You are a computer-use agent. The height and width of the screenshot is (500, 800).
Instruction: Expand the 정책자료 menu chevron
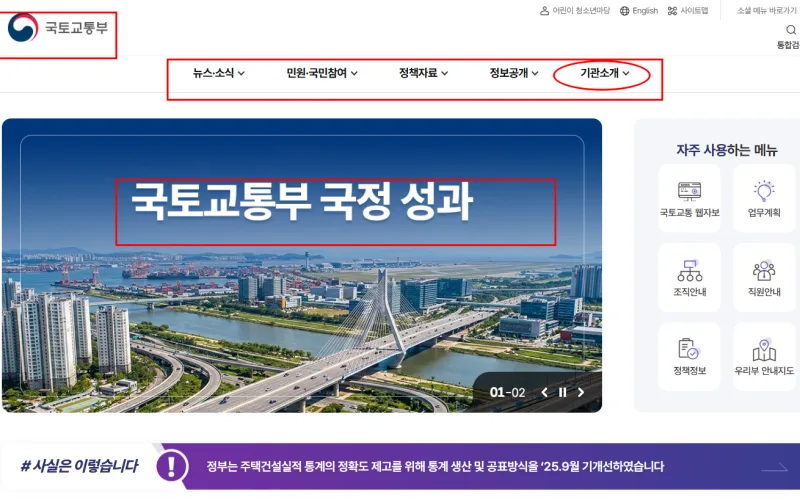click(x=444, y=73)
